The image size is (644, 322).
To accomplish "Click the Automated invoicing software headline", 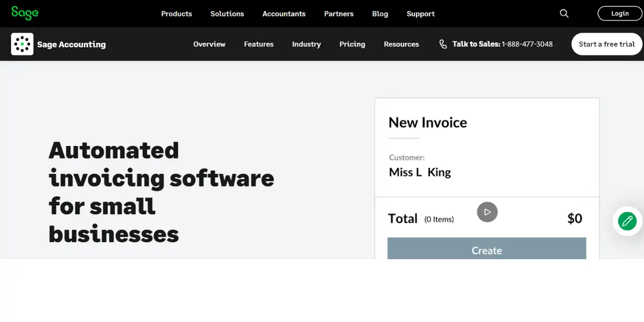I will point(161,192).
